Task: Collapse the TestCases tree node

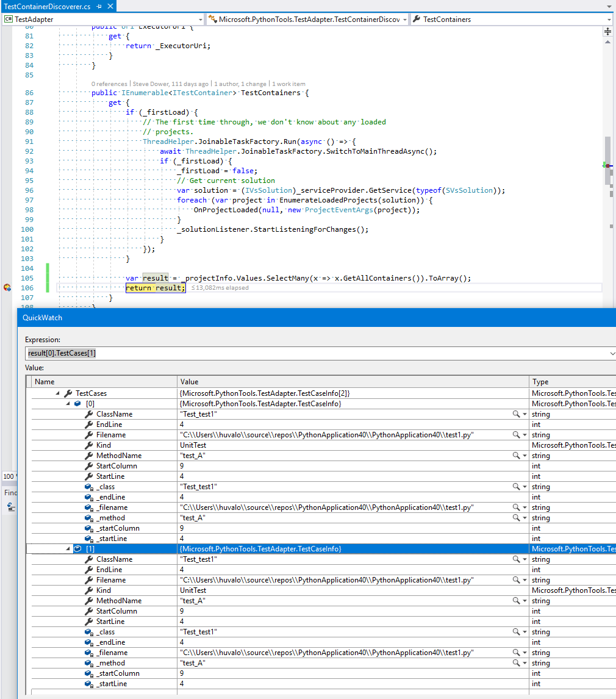Action: (x=56, y=393)
